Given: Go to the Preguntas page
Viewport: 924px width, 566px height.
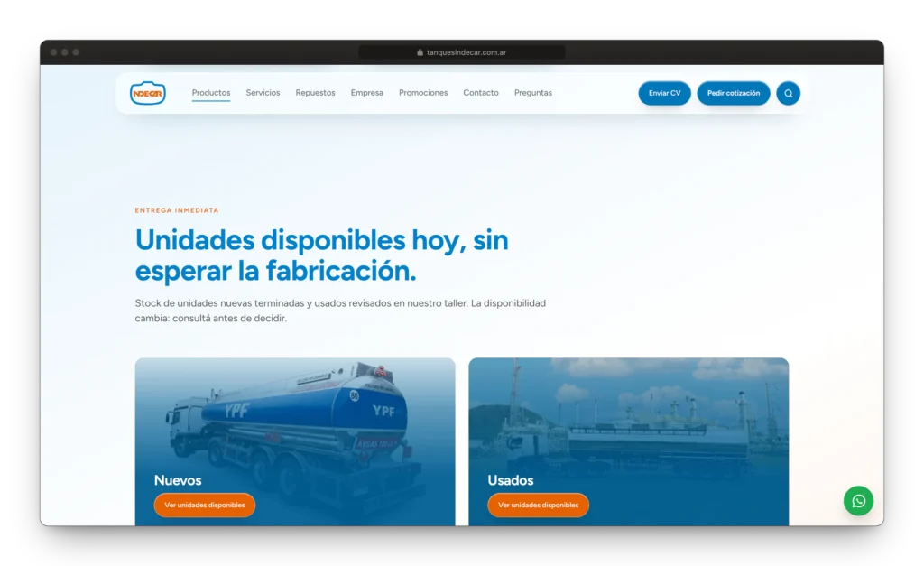Looking at the screenshot, I should (532, 93).
